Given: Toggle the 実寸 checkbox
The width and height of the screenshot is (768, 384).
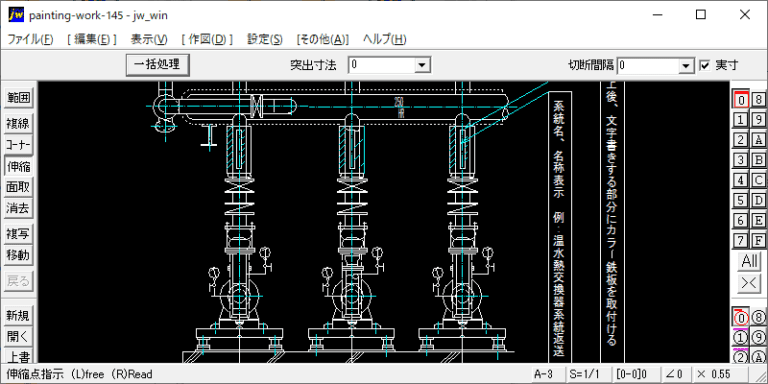Looking at the screenshot, I should (705, 65).
